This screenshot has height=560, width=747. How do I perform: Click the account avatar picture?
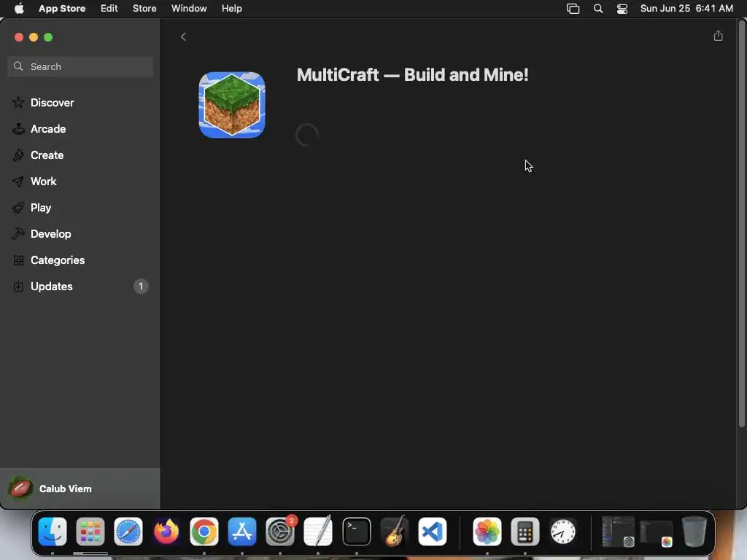[x=20, y=489]
